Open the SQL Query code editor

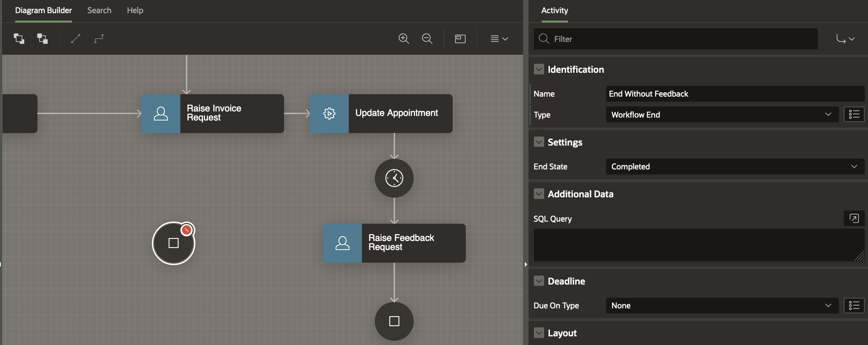854,218
